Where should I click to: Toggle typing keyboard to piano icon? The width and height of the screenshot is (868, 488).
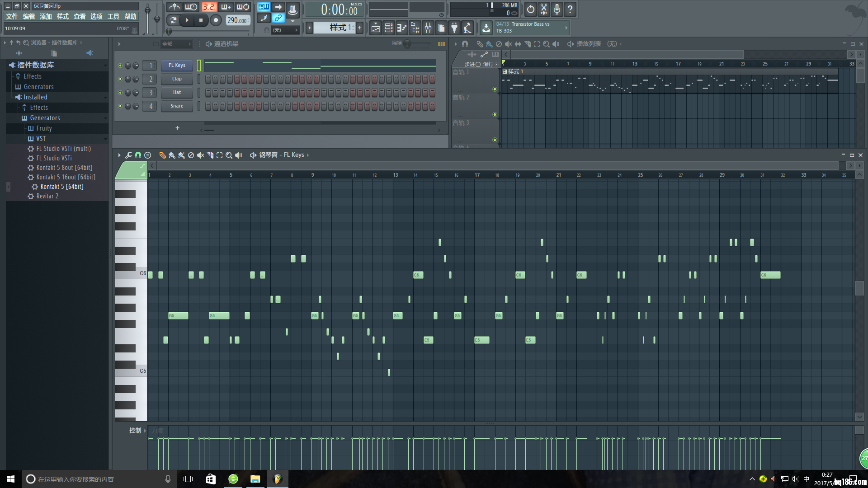click(x=264, y=7)
